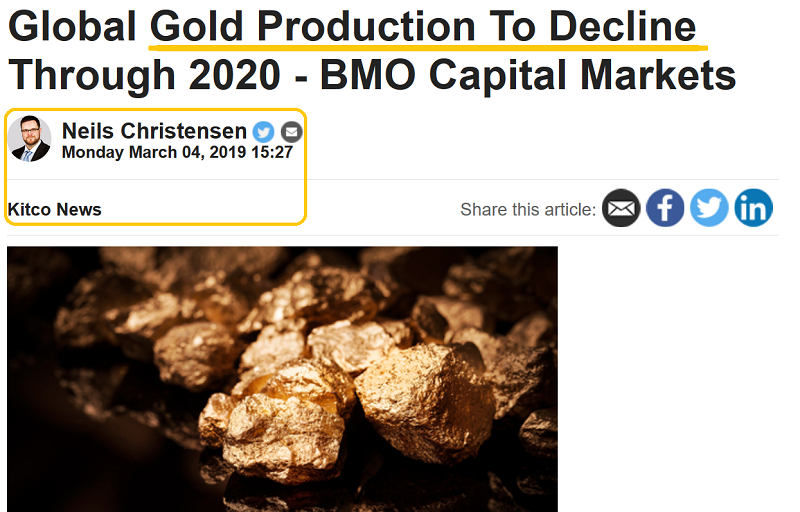Click the author's gray email icon
Image resolution: width=800 pixels, height=512 pixels.
coord(291,131)
